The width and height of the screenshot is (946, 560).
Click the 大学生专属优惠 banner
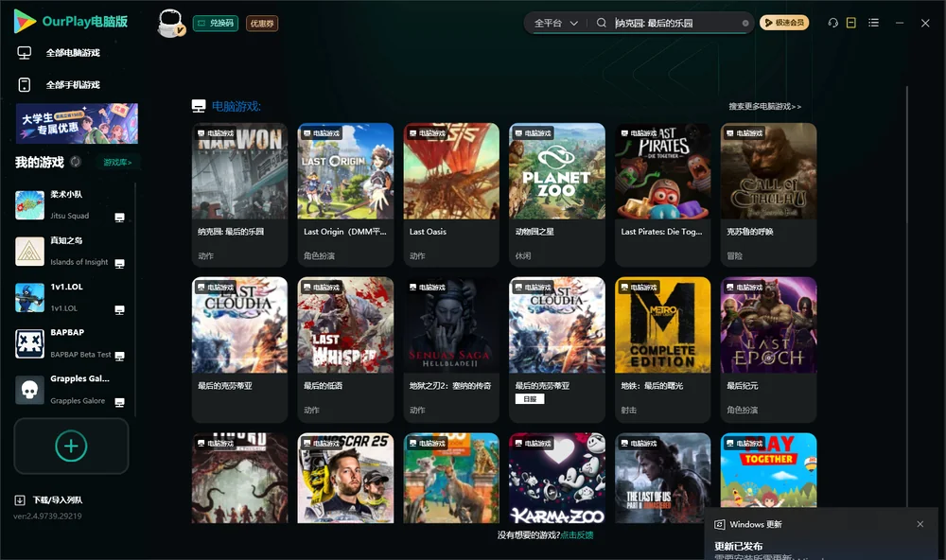click(x=77, y=123)
